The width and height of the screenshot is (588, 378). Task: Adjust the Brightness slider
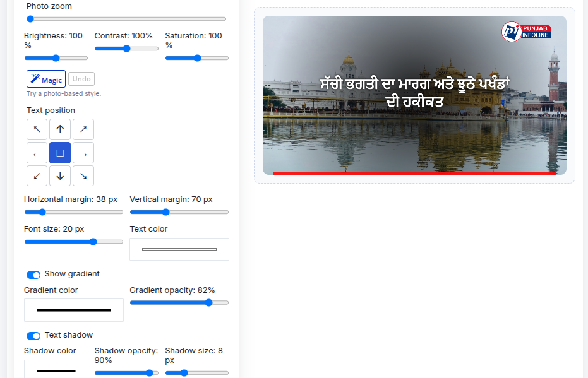(x=56, y=58)
